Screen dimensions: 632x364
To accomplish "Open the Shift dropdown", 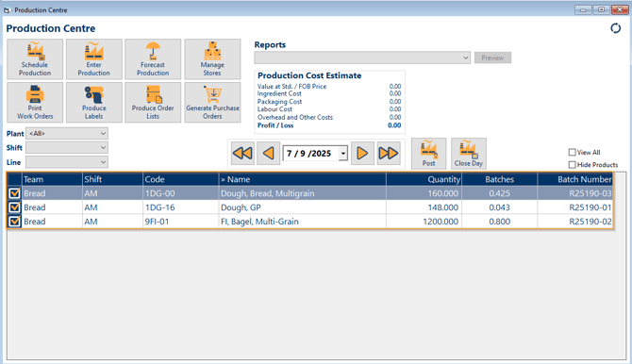I will point(67,148).
